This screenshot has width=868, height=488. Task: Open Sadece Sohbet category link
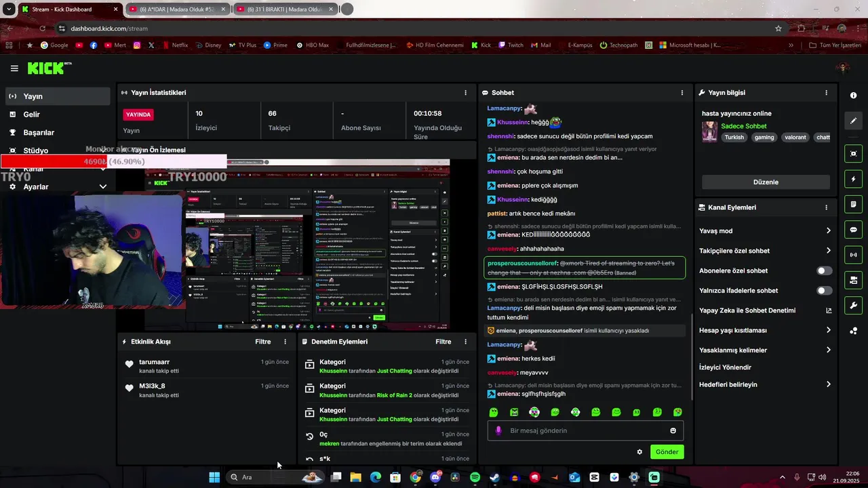point(744,126)
